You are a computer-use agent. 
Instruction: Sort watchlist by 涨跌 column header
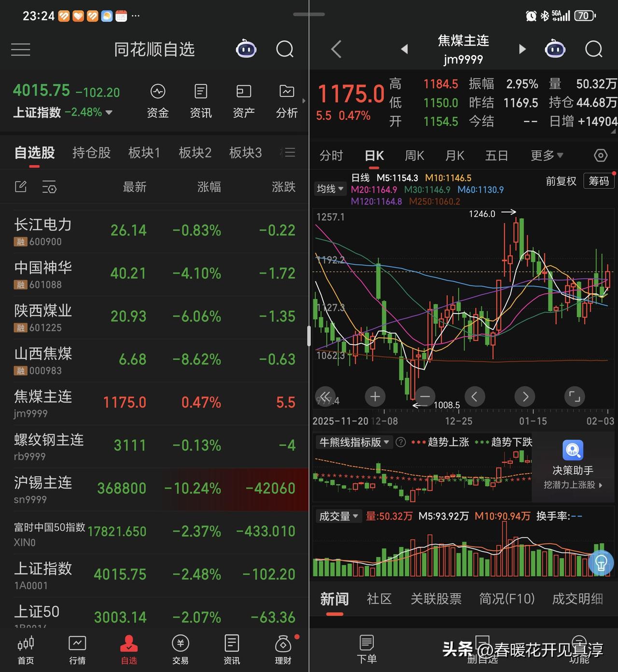(283, 187)
